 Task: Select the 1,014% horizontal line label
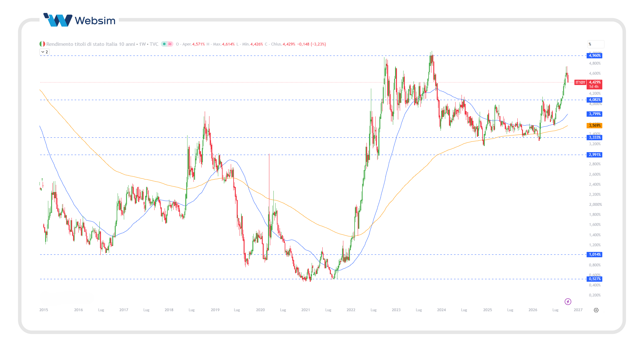point(594,254)
